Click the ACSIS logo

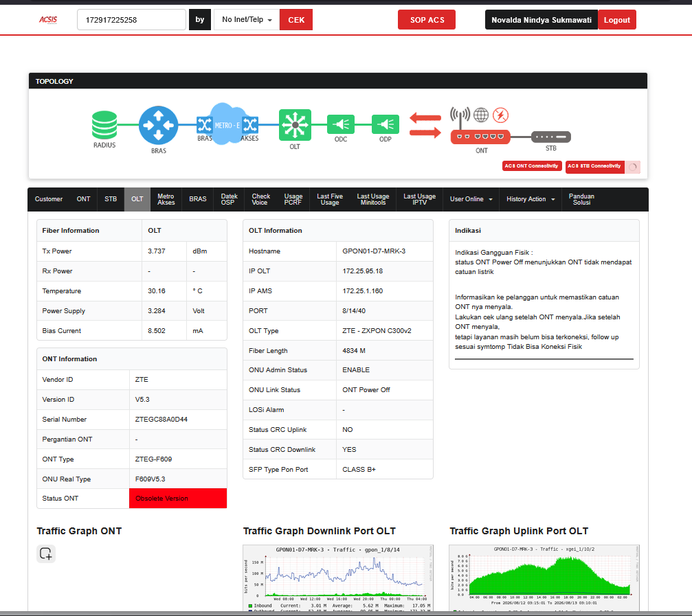(x=48, y=19)
